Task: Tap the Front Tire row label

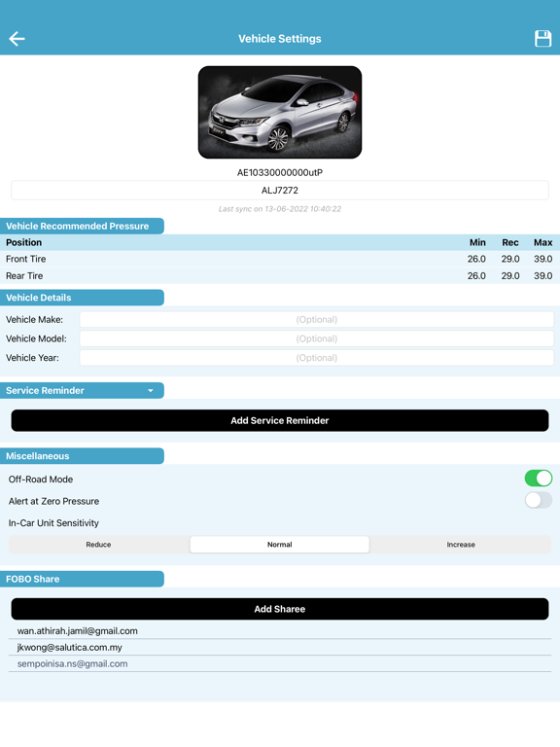Action: (25, 259)
